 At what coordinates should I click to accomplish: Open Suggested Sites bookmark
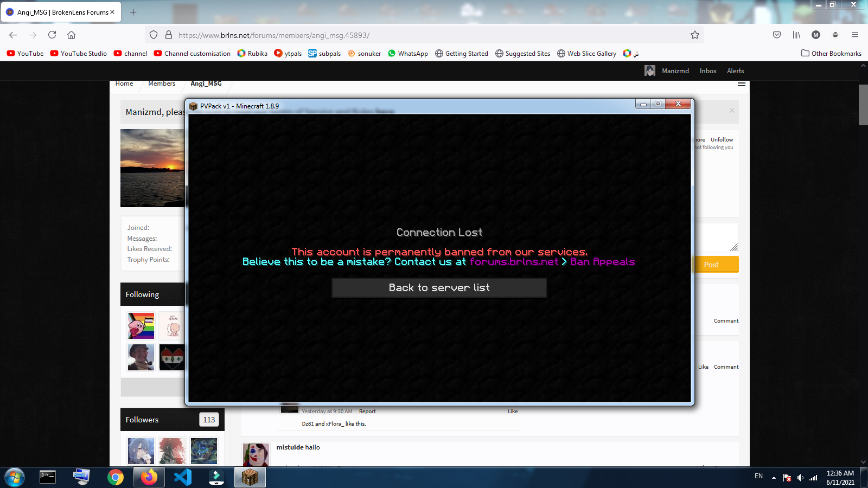[522, 53]
